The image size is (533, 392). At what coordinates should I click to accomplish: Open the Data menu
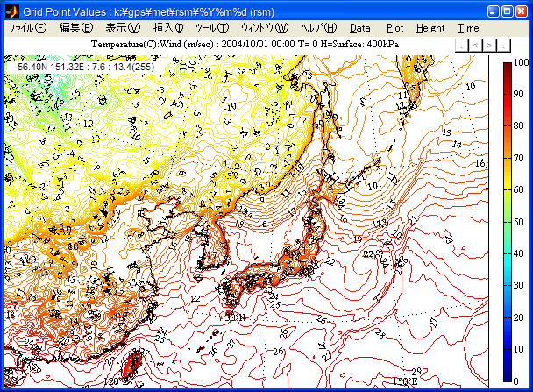(x=360, y=28)
